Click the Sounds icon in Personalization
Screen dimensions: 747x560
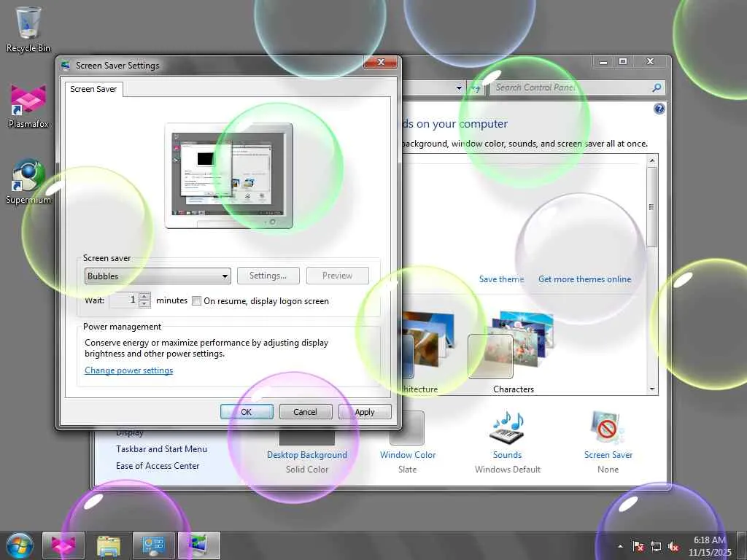(x=508, y=427)
